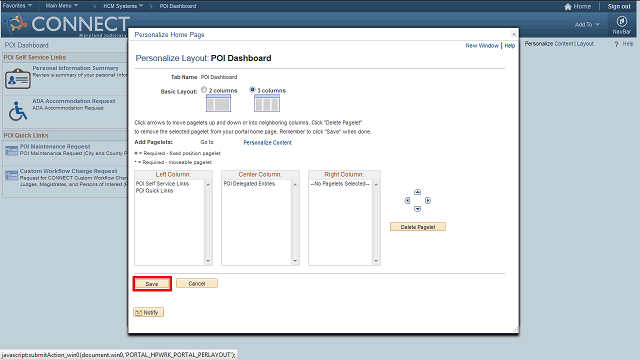The height and width of the screenshot is (360, 640).
Task: Move pagelet right with the right arrow
Action: 428,200
